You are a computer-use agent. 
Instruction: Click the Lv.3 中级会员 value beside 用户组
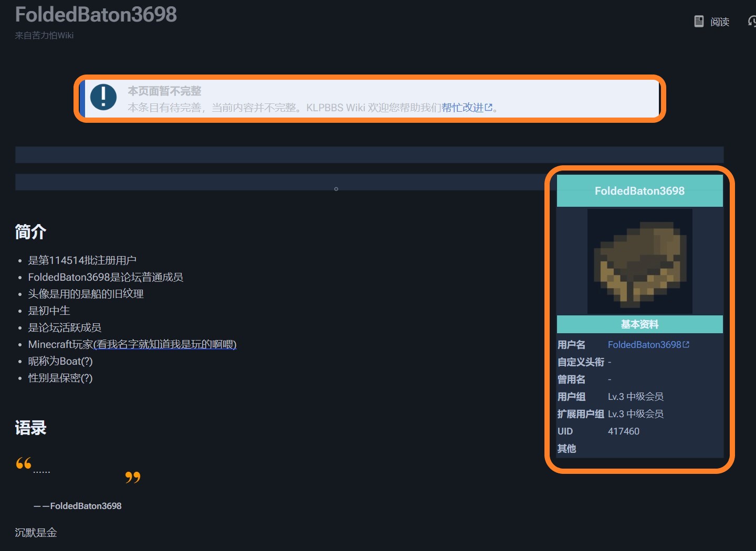[x=636, y=397]
